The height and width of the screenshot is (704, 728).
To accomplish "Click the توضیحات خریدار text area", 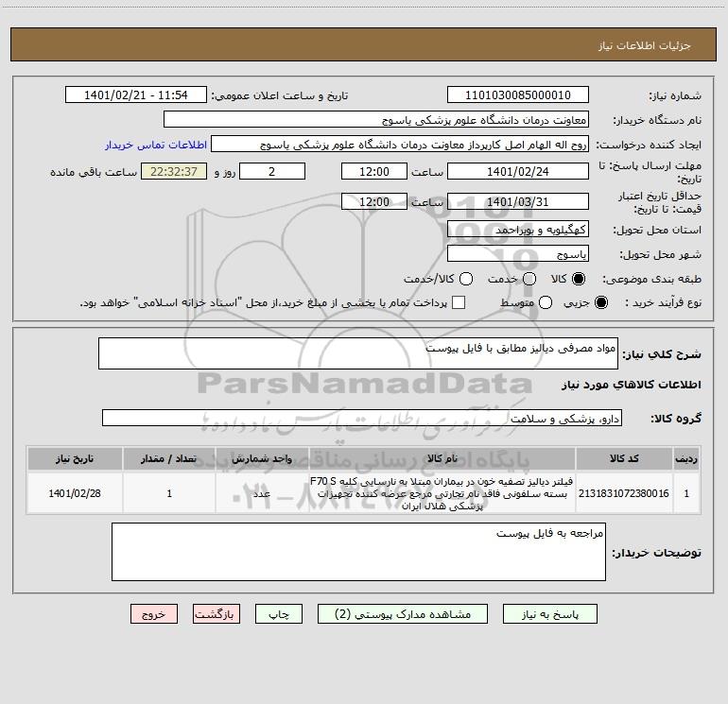I will (x=358, y=552).
